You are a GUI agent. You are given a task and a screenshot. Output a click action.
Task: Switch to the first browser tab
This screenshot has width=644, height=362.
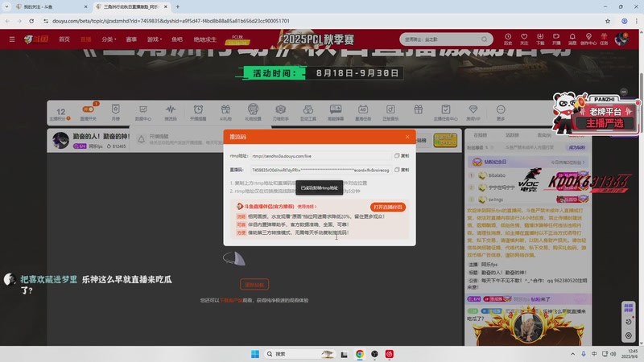[52, 7]
